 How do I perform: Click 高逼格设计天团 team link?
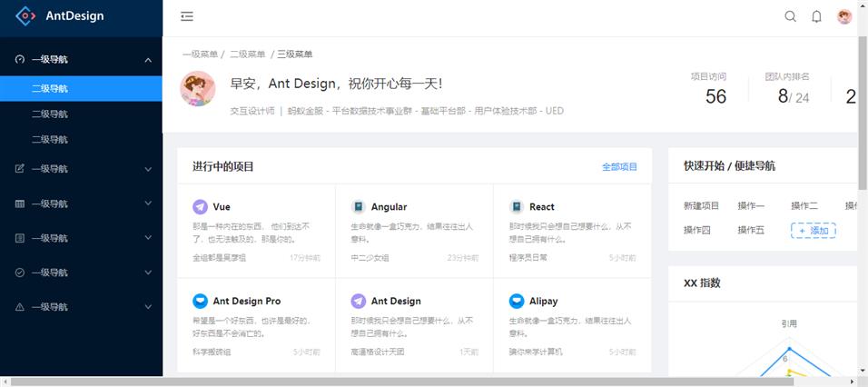click(378, 352)
